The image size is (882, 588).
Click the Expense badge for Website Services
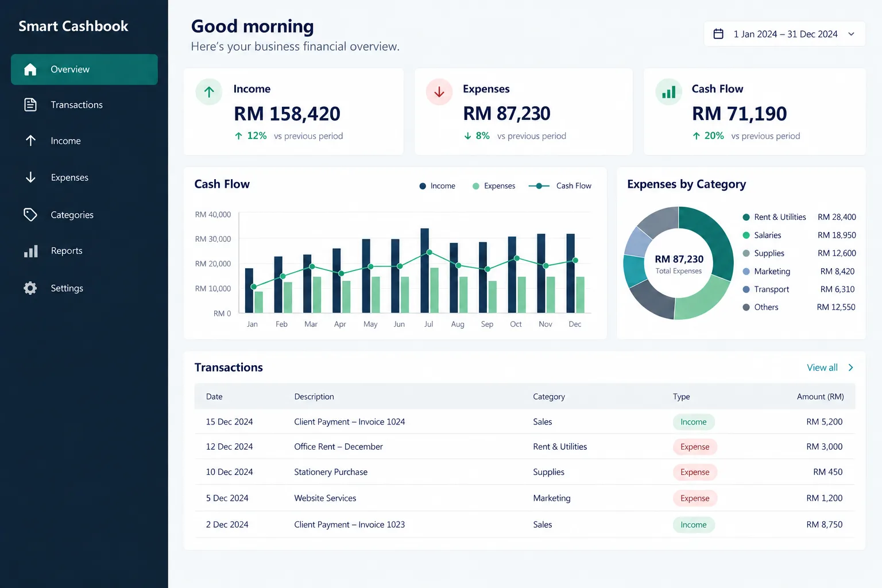point(695,498)
